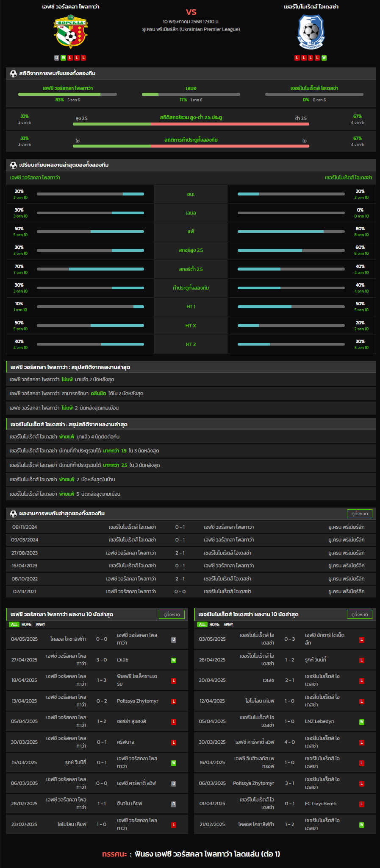Click soccer ball icon beside ผลงานการพบกันล่าสุด heading
Image resolution: width=380 pixels, height=868 pixels.
tap(14, 514)
